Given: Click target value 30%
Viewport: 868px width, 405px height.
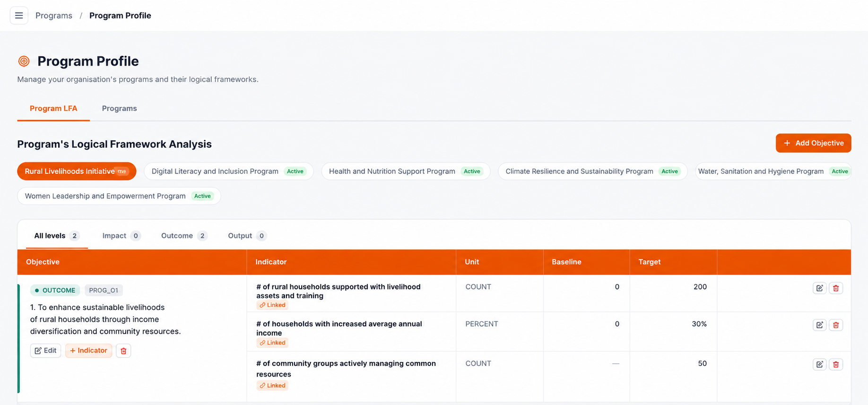Looking at the screenshot, I should tap(699, 324).
